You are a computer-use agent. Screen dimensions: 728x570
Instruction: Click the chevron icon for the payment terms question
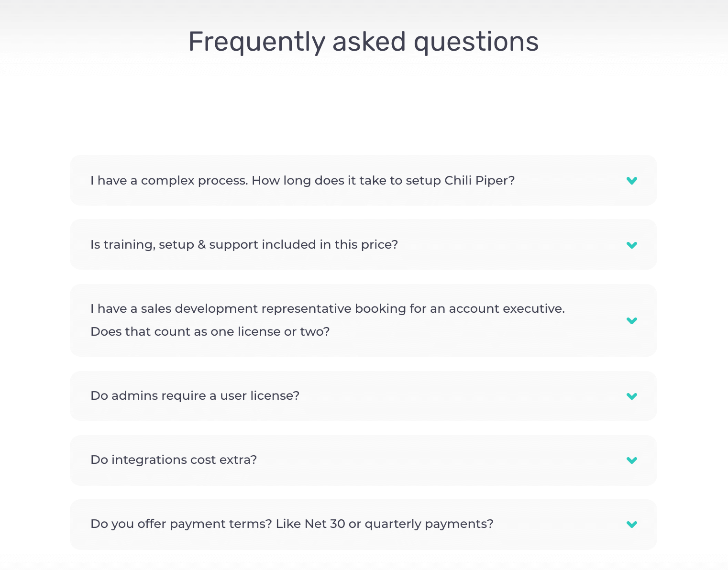coord(632,525)
